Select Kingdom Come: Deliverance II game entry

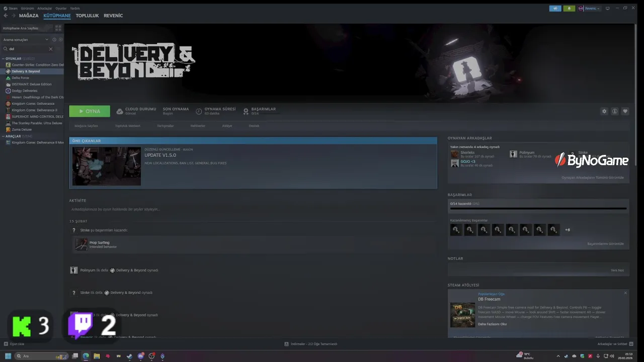point(33,110)
